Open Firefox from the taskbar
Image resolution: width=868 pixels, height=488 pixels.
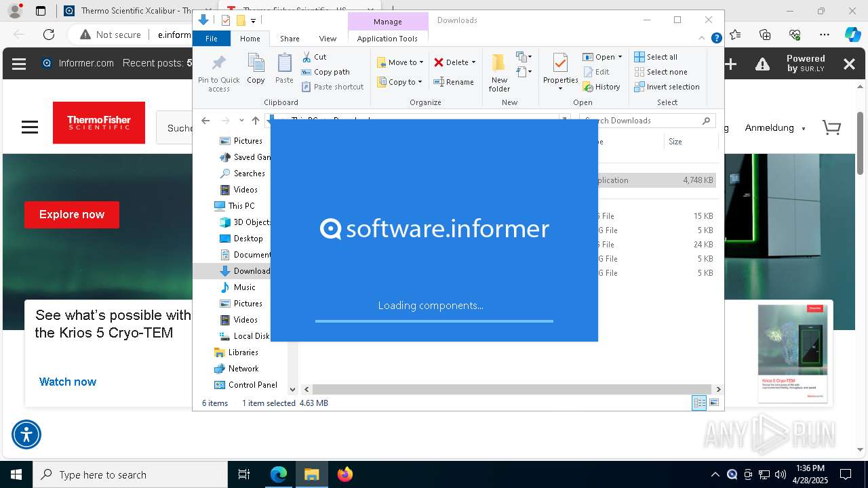tap(345, 474)
